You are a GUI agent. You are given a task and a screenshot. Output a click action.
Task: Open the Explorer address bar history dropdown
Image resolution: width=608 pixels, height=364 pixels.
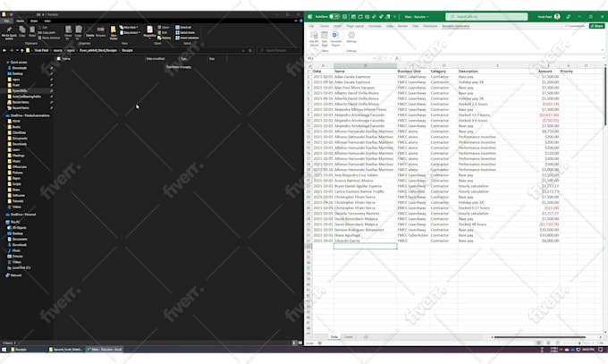coord(243,50)
